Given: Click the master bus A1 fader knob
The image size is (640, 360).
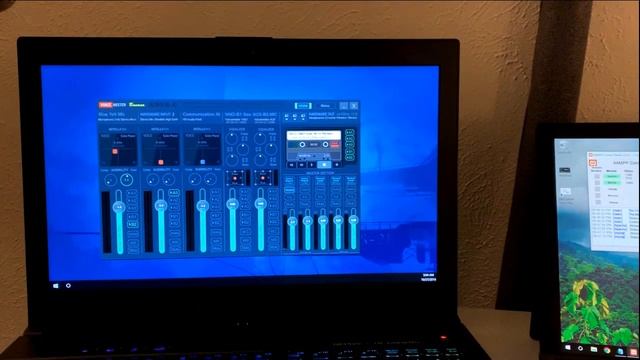Looking at the screenshot, I should point(292,222).
